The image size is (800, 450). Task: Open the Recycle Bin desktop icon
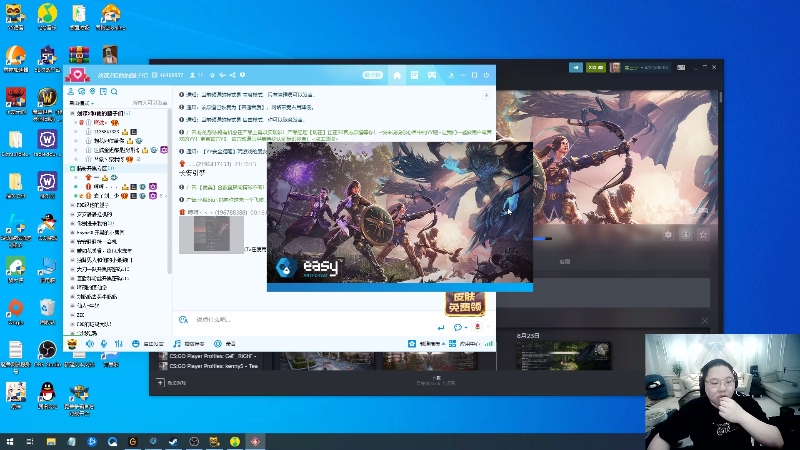[47, 311]
